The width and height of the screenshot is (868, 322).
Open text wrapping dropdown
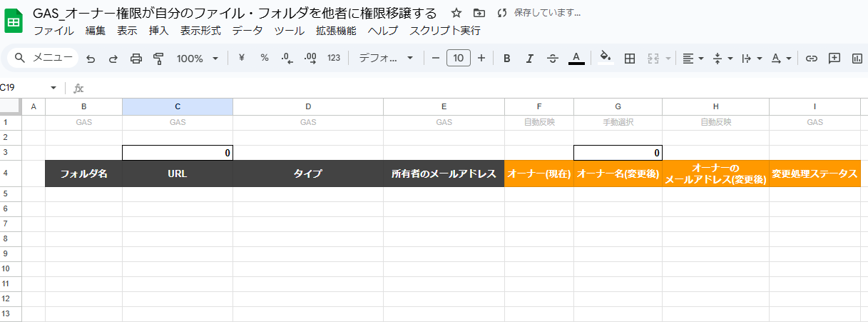[752, 59]
